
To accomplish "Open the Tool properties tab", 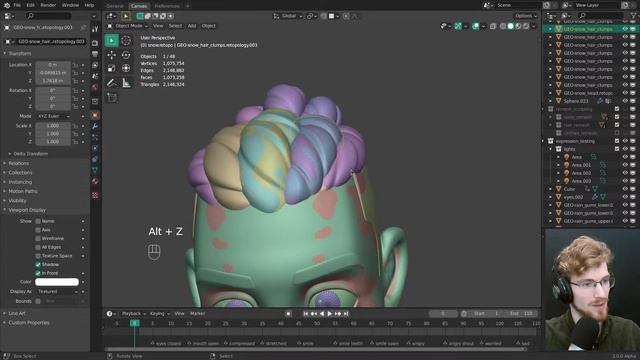I will coord(95,29).
